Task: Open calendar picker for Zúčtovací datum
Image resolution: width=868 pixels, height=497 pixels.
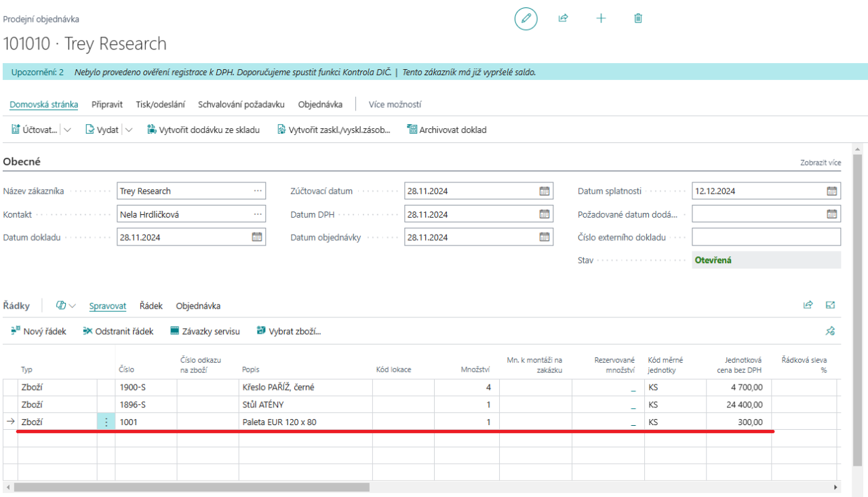Action: coord(544,191)
